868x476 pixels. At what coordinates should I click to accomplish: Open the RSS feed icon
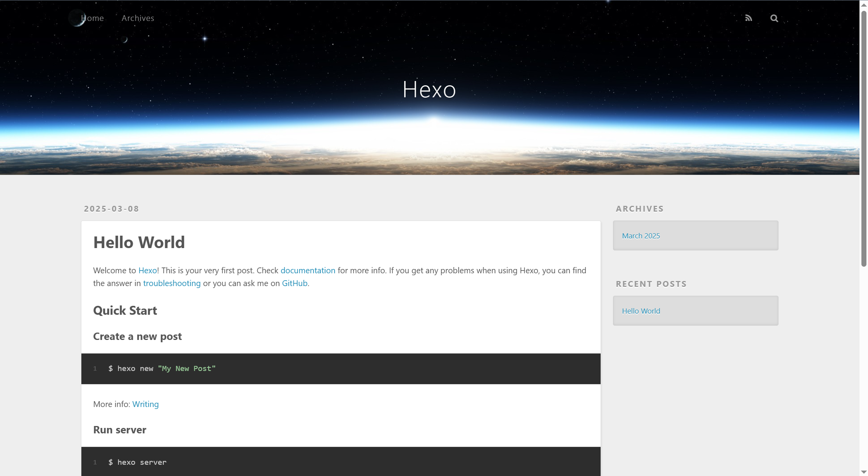coord(748,18)
